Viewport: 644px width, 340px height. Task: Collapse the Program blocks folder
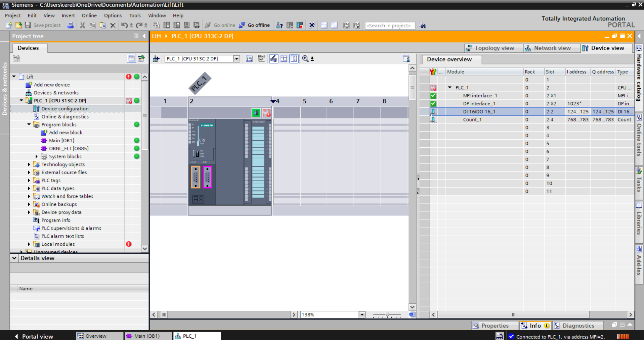pyautogui.click(x=29, y=125)
